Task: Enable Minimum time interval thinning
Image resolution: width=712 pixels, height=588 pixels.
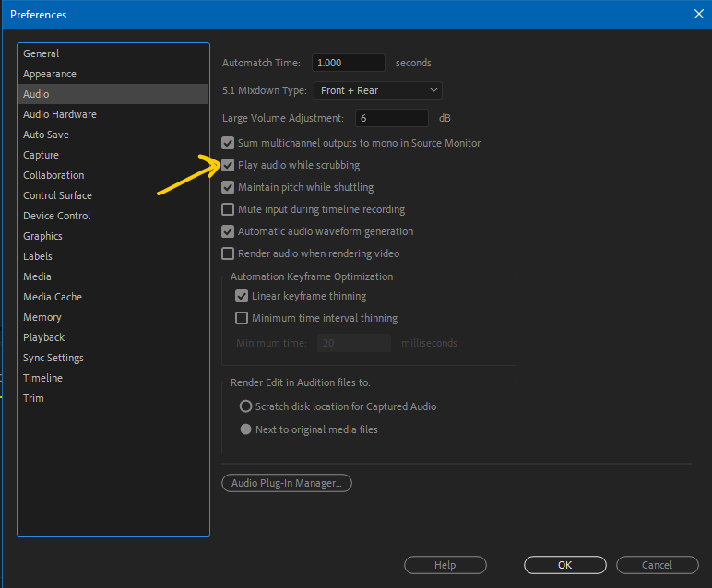Action: (x=243, y=319)
